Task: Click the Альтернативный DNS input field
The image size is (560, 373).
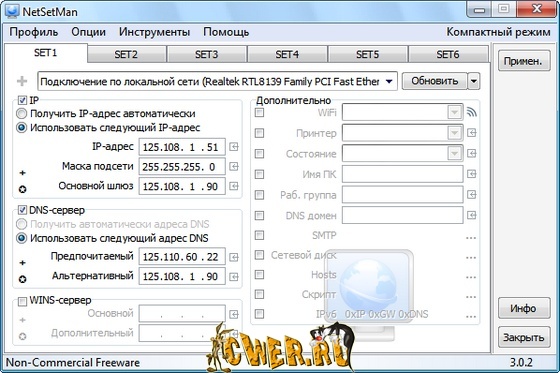Action: click(x=182, y=277)
